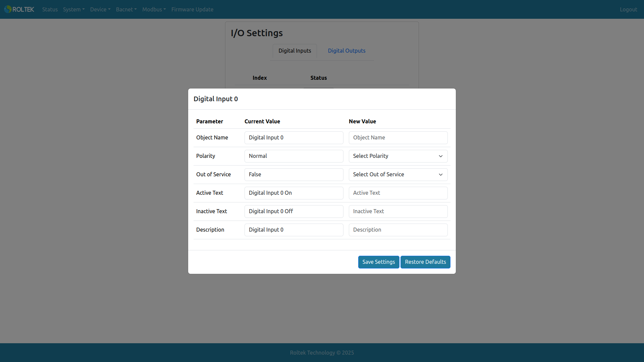Click the 'Status' table header

coord(319,78)
